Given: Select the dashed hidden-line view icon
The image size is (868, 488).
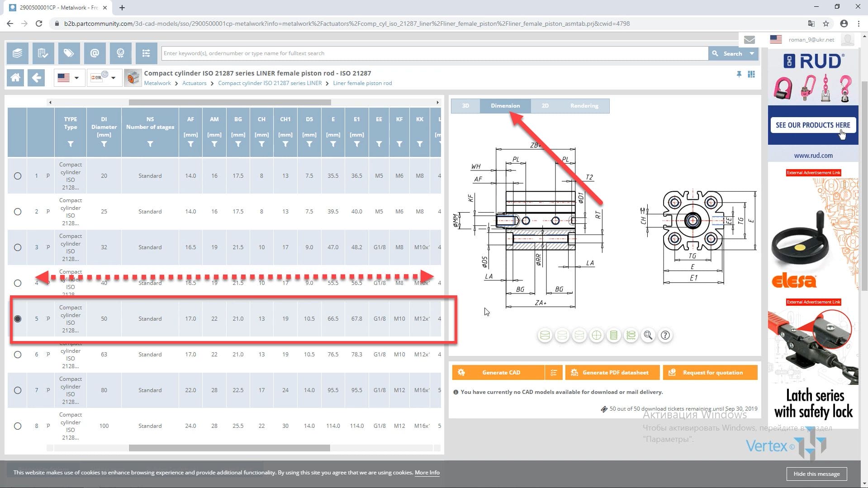Looking at the screenshot, I should (579, 335).
